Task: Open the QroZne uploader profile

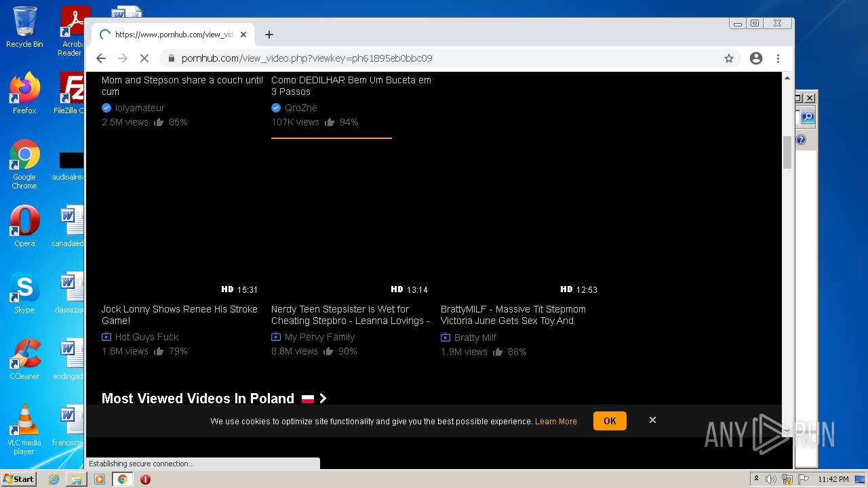Action: [x=301, y=108]
